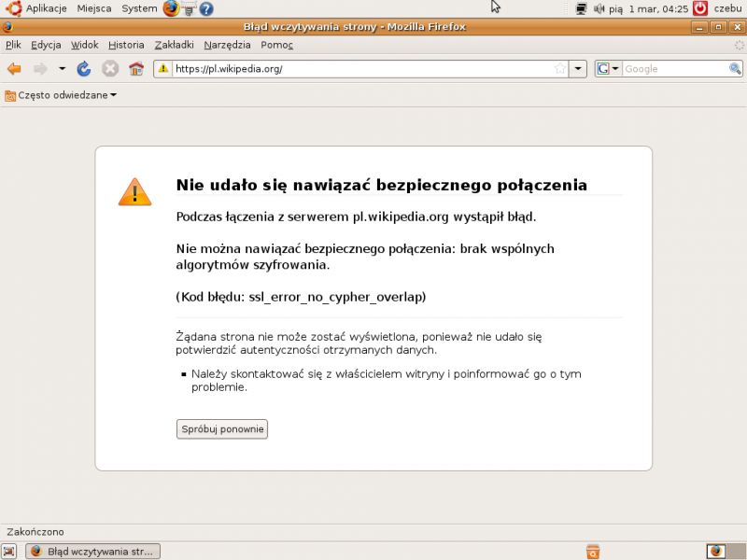Open the Aplikacje panel menu

click(46, 8)
